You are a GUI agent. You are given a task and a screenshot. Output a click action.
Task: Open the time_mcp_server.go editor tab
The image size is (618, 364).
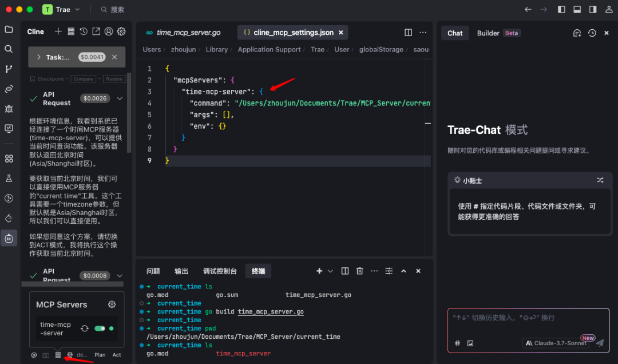tap(183, 33)
